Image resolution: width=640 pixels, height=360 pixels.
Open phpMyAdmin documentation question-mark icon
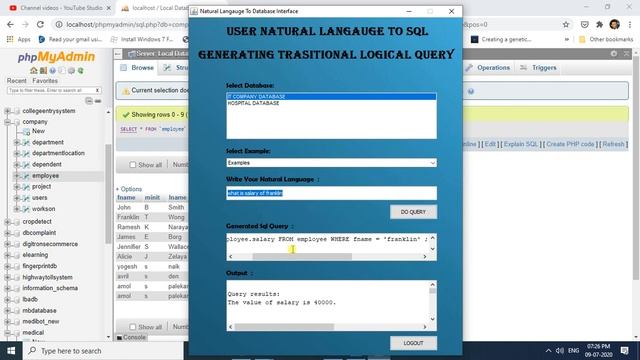point(53,71)
